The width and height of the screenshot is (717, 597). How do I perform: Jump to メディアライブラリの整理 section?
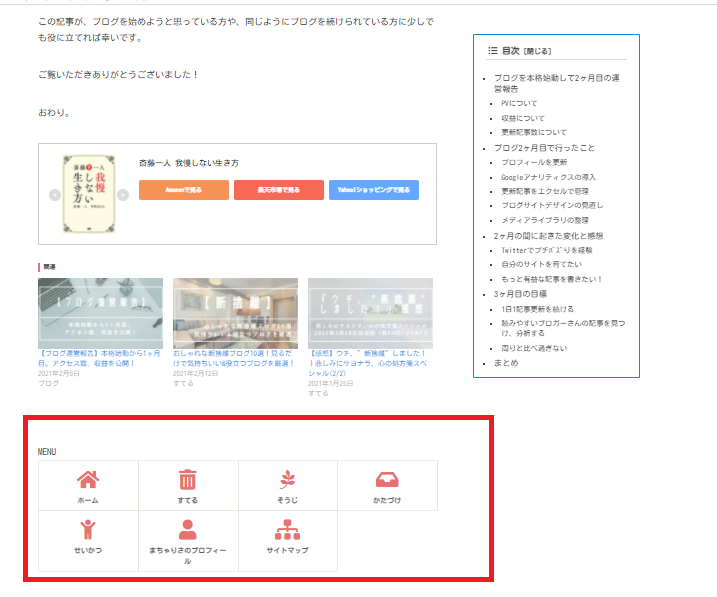[x=545, y=220]
